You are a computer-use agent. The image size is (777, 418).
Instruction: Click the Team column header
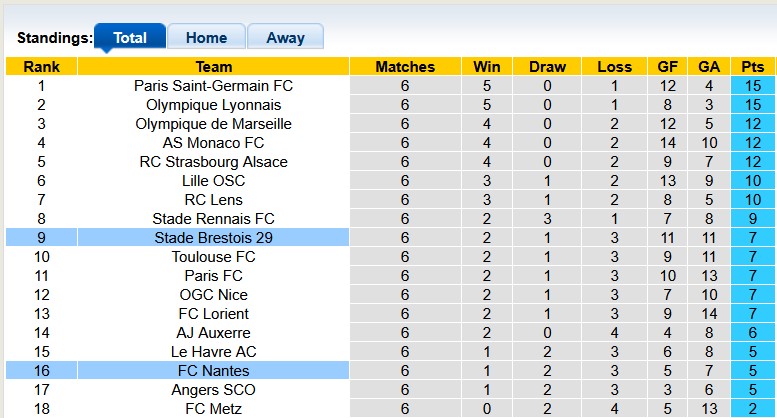coord(214,67)
